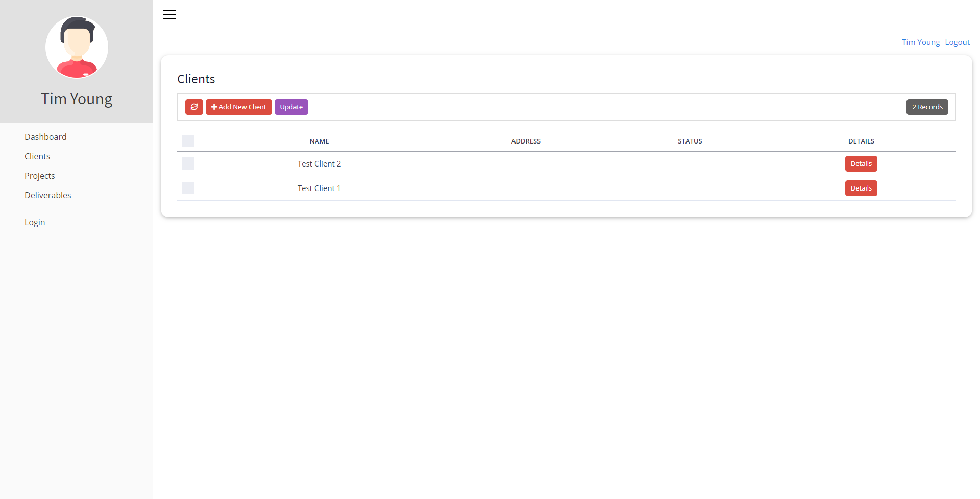Click the Tim Young profile avatar
The height and width of the screenshot is (499, 980).
click(x=77, y=47)
